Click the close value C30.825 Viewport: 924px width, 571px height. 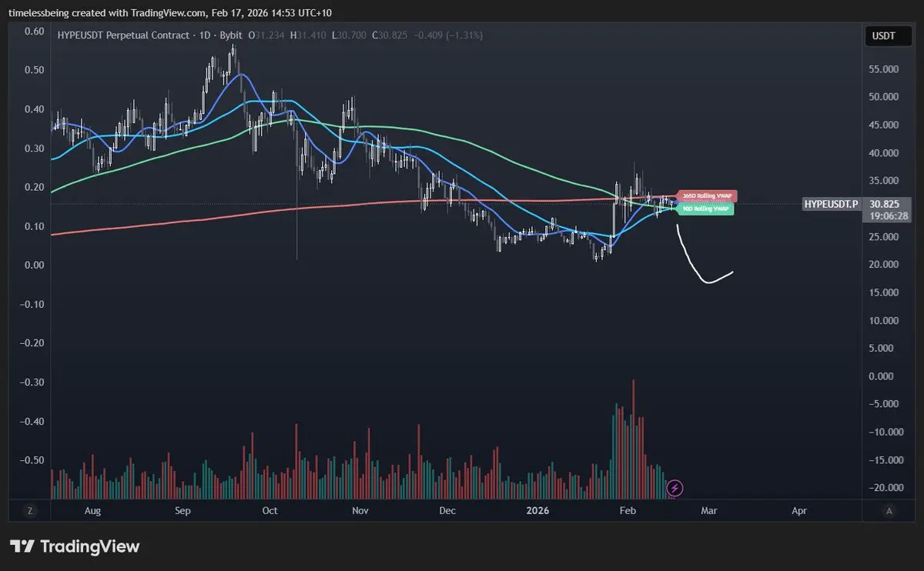tap(388, 35)
